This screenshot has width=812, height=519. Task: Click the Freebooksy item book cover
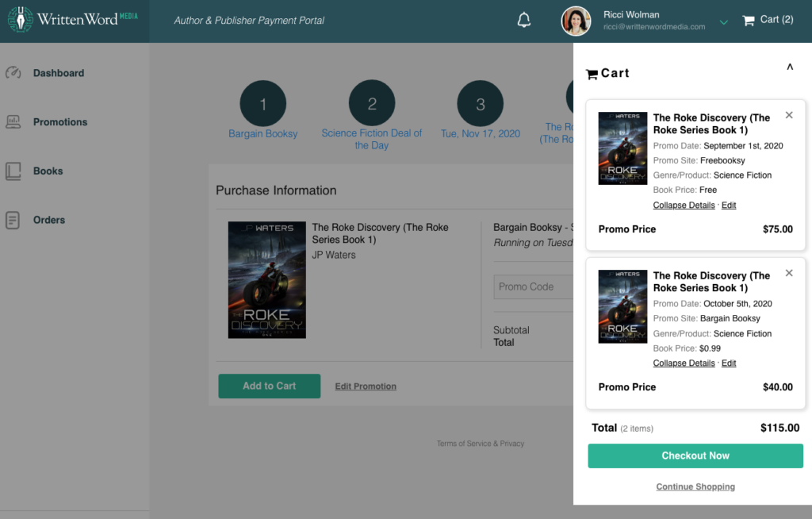pos(622,148)
